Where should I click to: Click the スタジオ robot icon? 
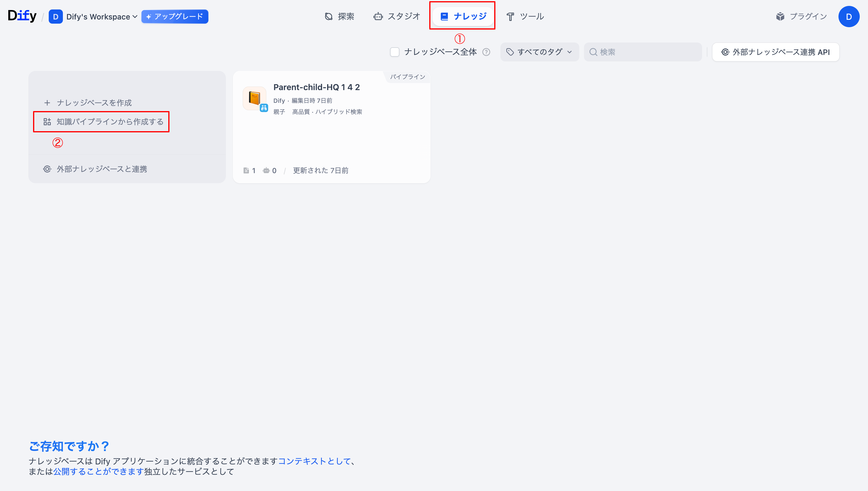(378, 16)
